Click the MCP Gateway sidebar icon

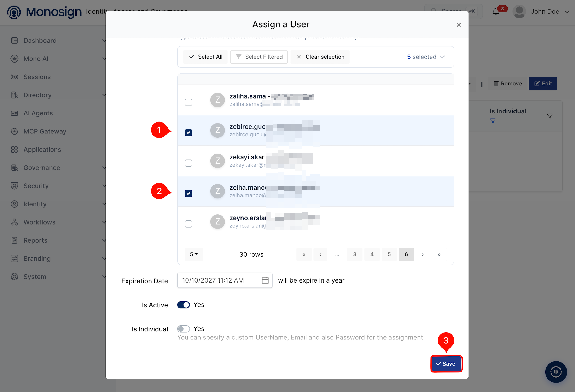(14, 131)
